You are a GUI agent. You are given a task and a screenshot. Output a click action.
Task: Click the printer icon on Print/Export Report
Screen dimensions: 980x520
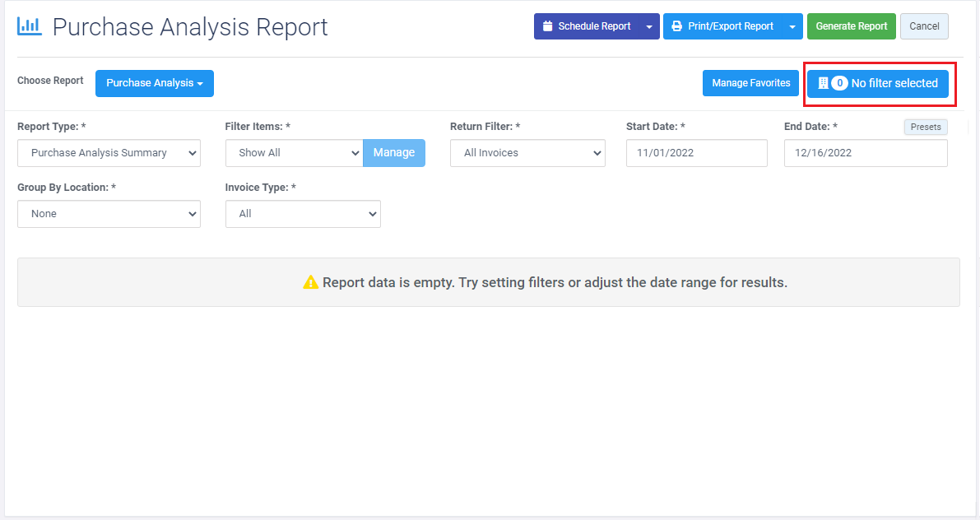coord(676,26)
